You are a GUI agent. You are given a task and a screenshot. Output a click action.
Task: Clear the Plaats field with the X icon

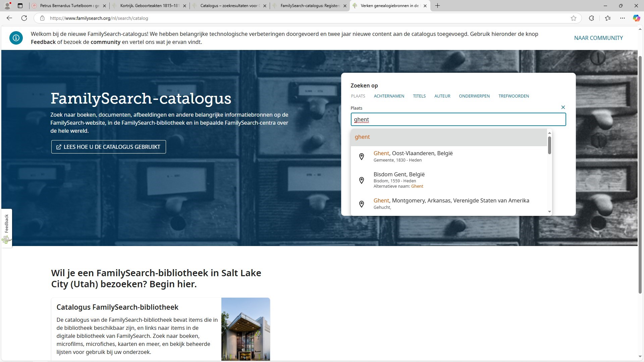pyautogui.click(x=563, y=107)
